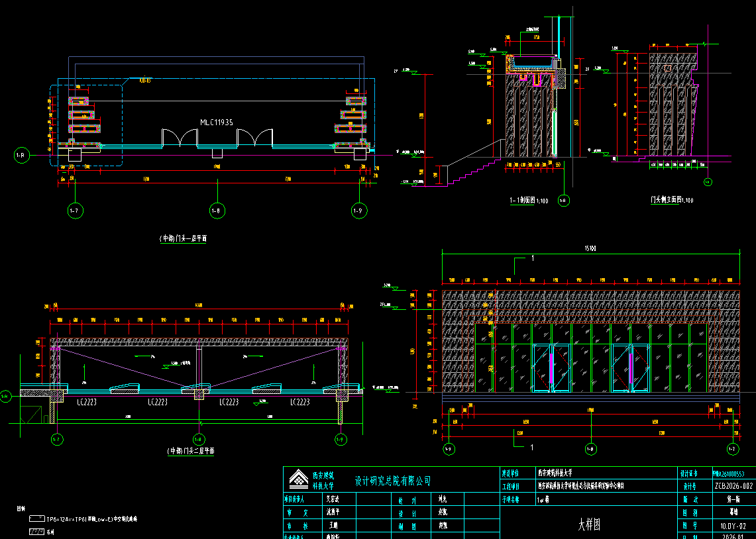Viewport: 756px width, 539px height.
Task: Click the MLC11935 door label
Action: tap(217, 122)
